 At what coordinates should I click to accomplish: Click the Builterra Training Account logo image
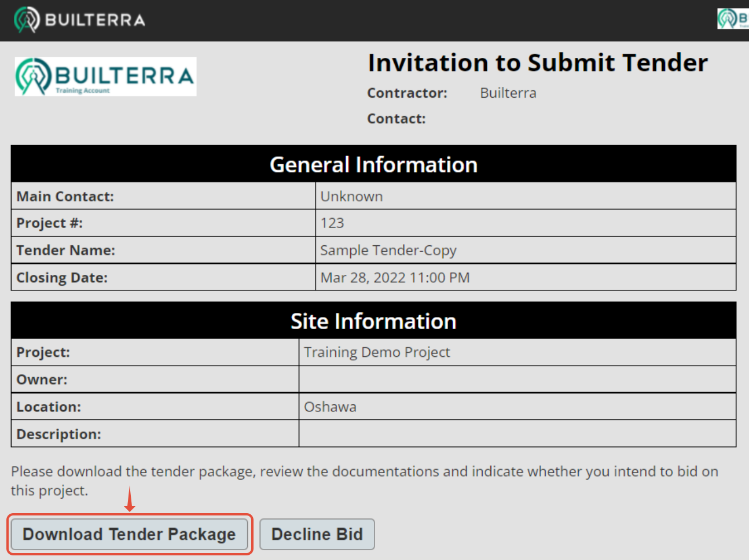point(105,76)
